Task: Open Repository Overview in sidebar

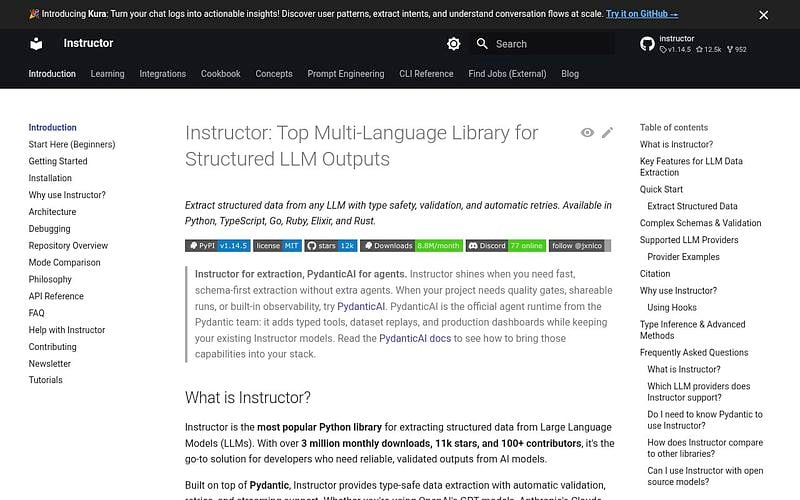Action: (x=68, y=245)
